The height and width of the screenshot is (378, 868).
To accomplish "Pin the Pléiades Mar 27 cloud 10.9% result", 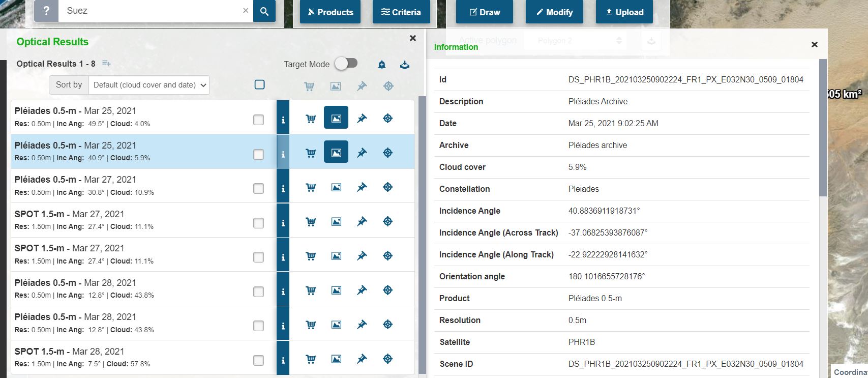I will point(362,187).
